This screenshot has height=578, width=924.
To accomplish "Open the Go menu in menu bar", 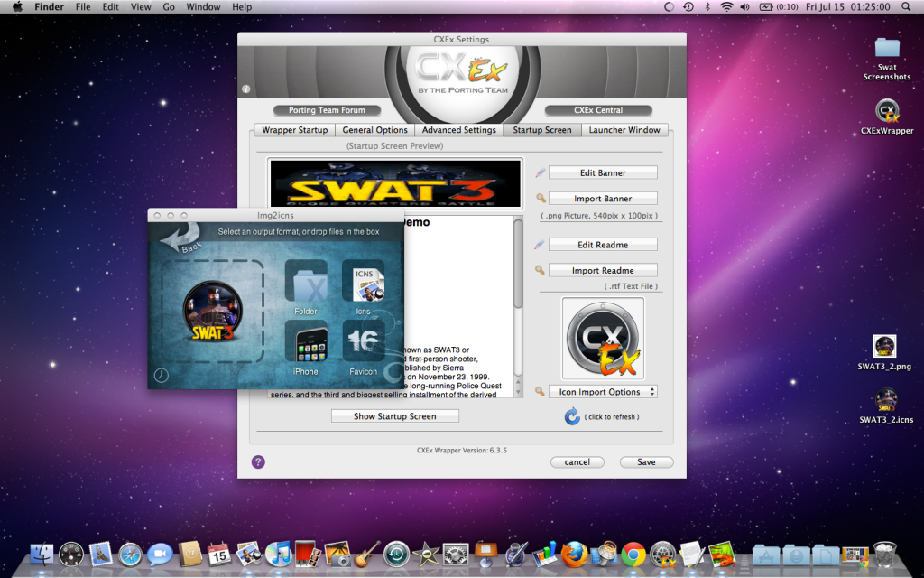I will 169,7.
